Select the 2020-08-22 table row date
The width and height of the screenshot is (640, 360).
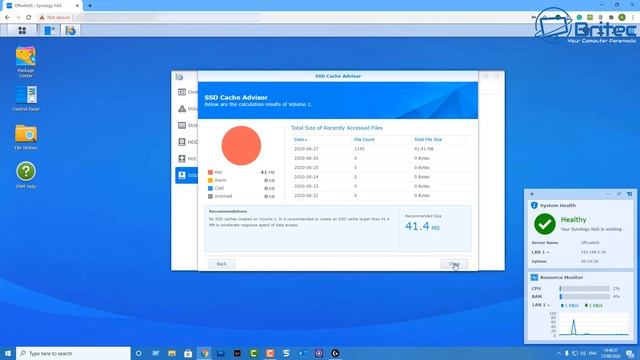[x=306, y=196]
